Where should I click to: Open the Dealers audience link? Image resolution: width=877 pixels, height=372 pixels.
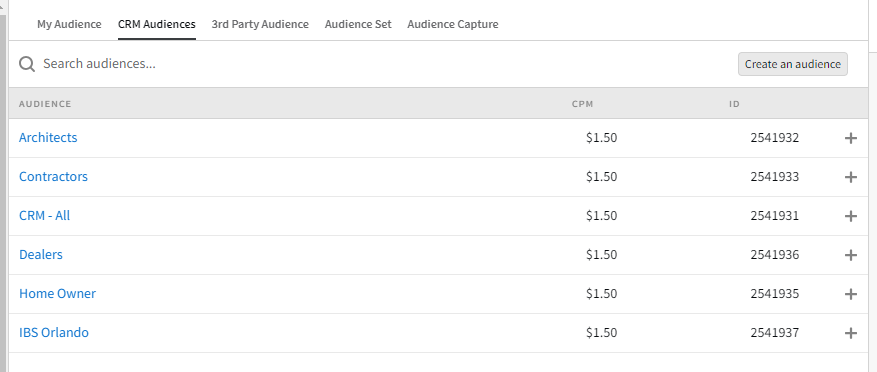[41, 255]
